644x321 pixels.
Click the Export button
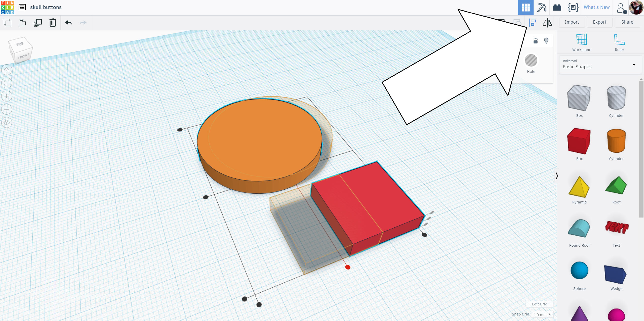click(599, 22)
